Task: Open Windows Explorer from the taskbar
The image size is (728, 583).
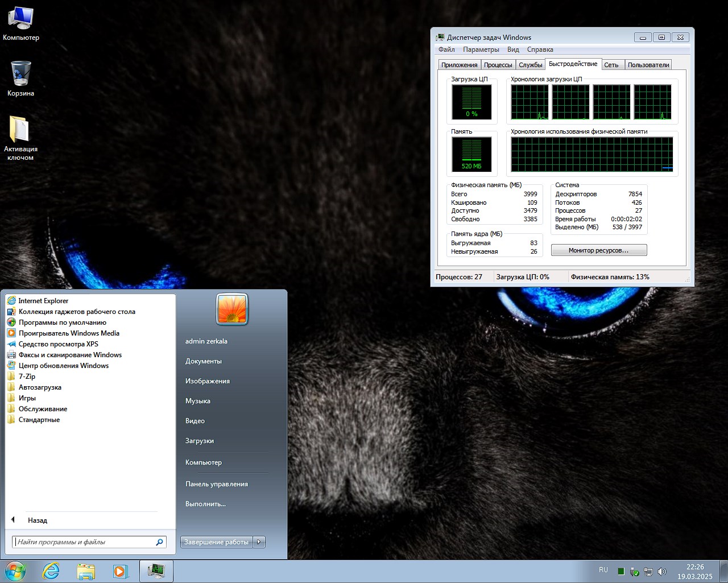Action: click(86, 572)
